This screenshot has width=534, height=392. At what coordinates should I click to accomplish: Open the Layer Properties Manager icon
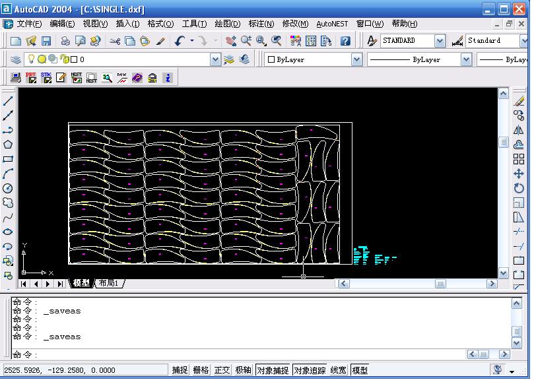pyautogui.click(x=16, y=59)
